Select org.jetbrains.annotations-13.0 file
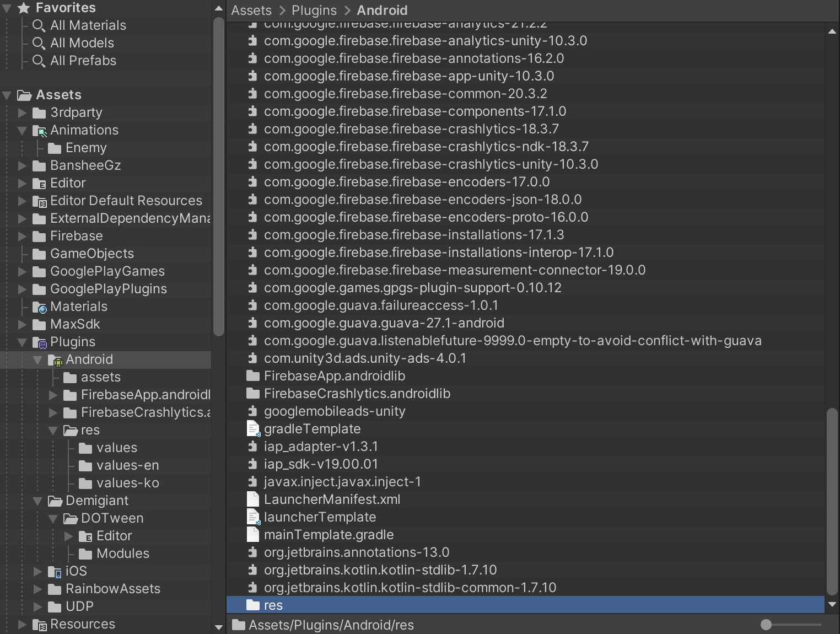 [357, 552]
